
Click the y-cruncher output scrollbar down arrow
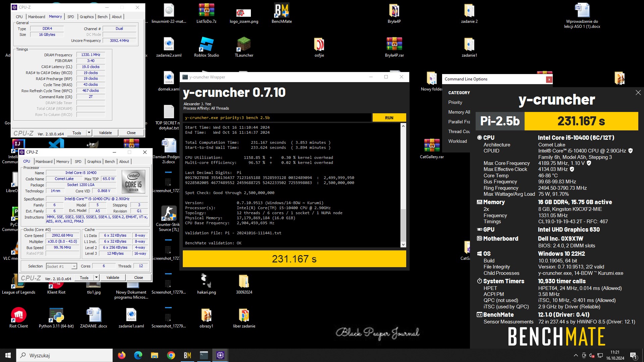pyautogui.click(x=403, y=244)
